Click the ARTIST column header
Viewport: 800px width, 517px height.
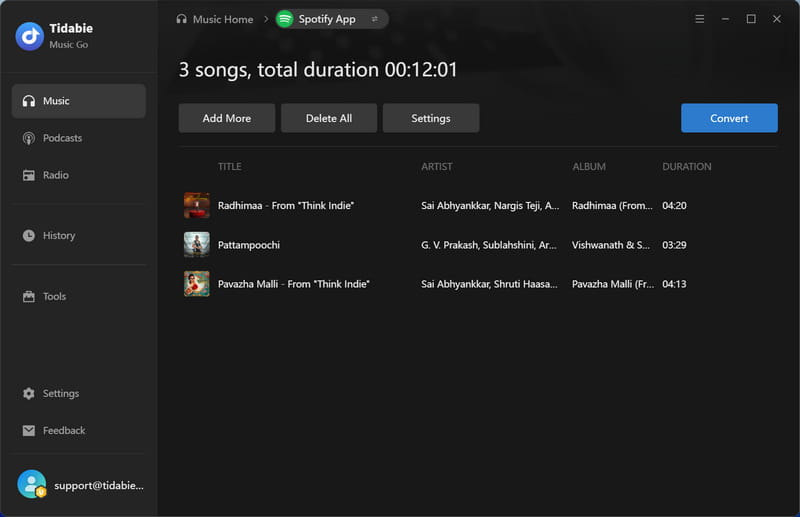[437, 166]
